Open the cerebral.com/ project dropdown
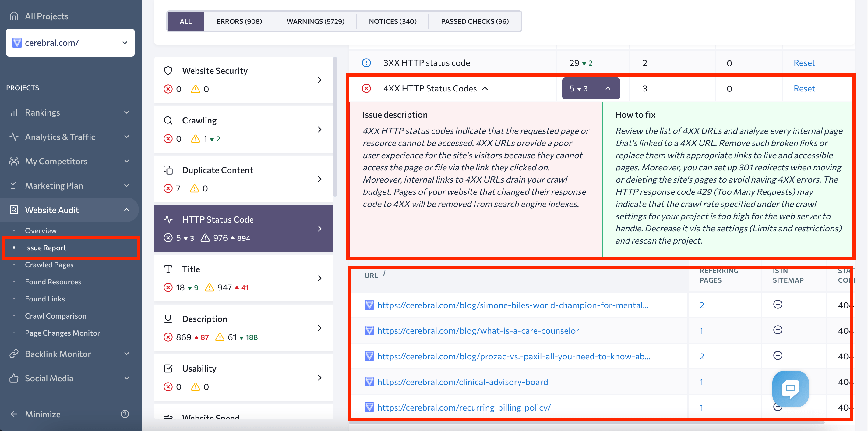 (70, 42)
